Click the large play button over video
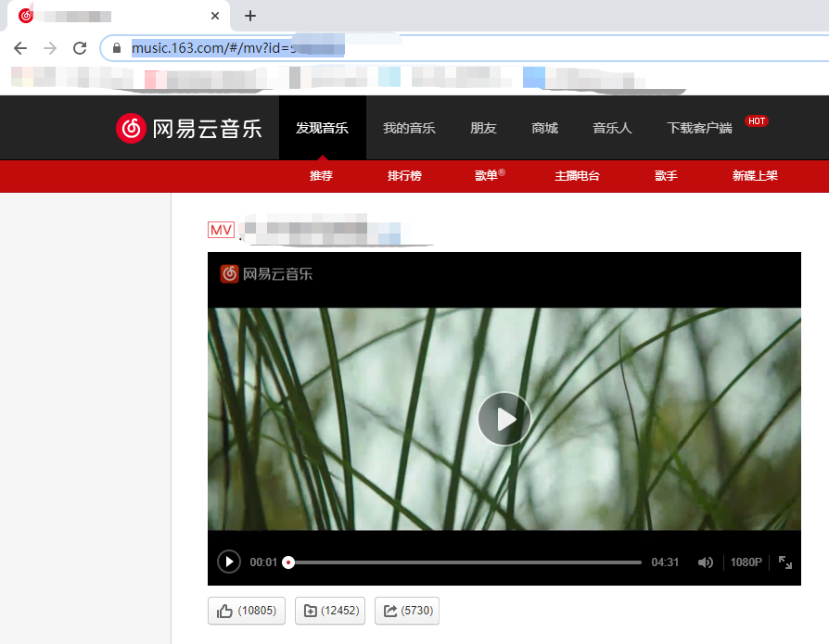 [x=504, y=419]
